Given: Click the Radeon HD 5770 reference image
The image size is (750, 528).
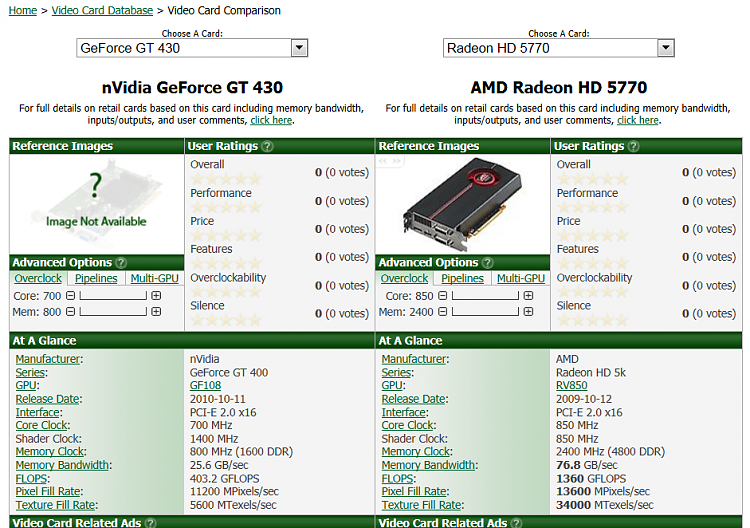Looking at the screenshot, I should [463, 204].
